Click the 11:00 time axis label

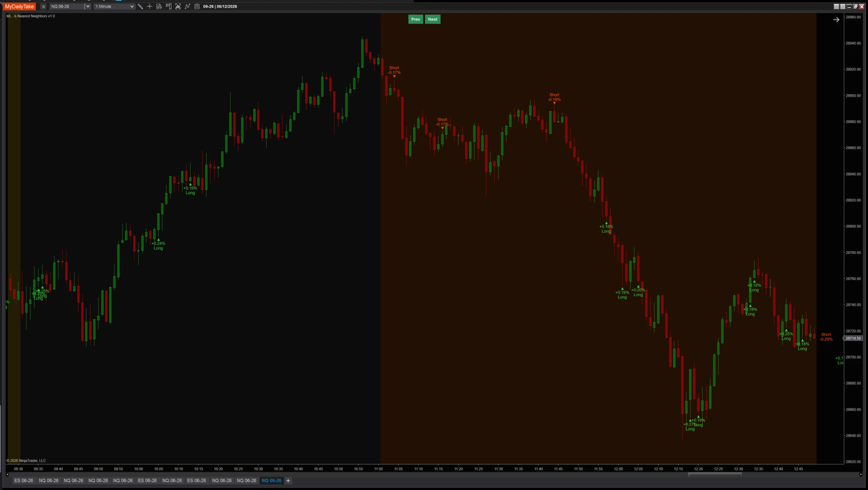click(378, 469)
